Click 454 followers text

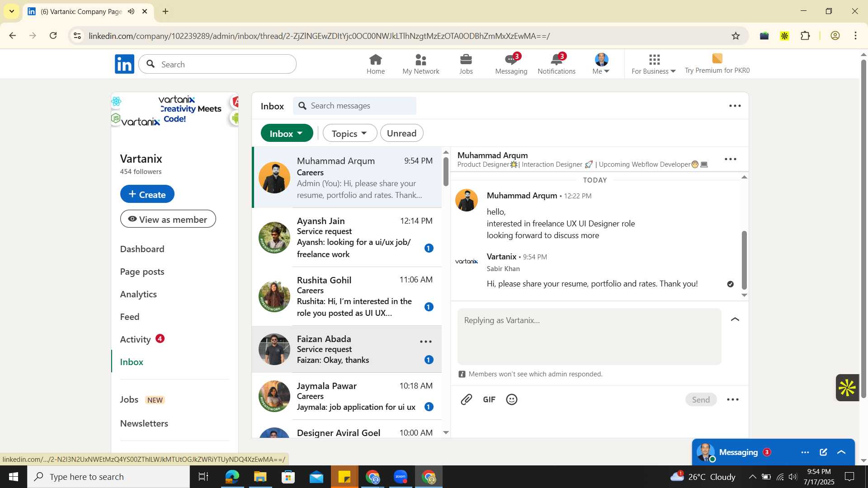point(141,172)
